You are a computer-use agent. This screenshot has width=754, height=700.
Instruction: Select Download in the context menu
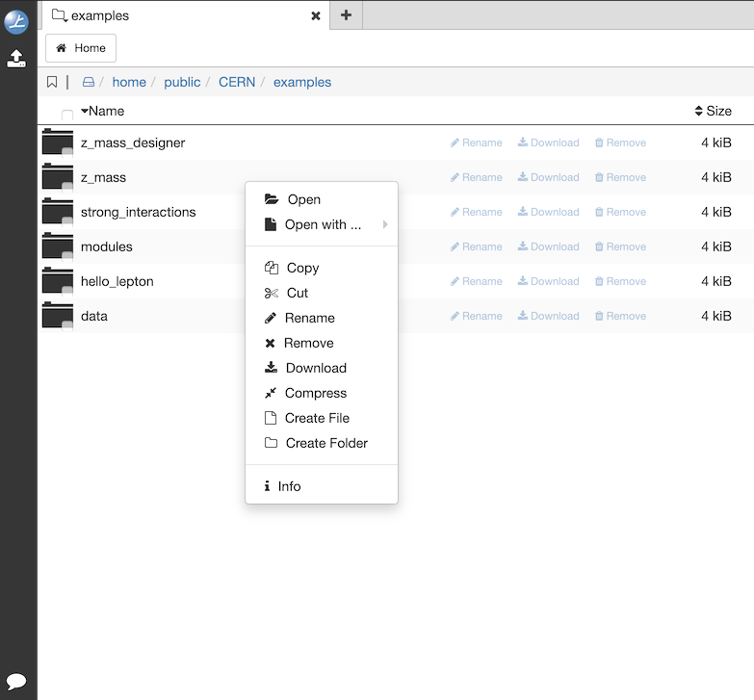point(322,368)
